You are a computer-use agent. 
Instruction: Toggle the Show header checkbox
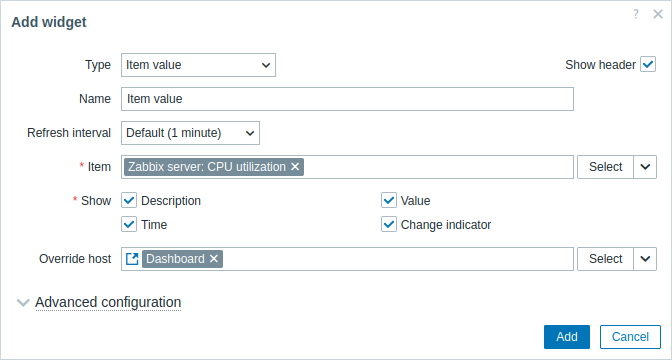(x=648, y=65)
